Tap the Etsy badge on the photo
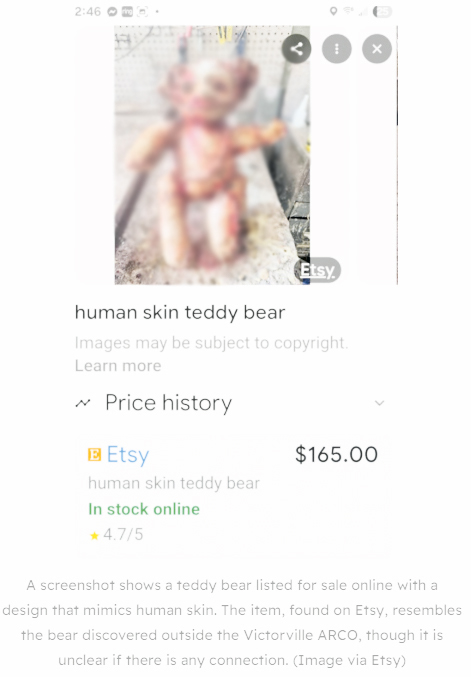Viewport: 471px width, 677px height. pyautogui.click(x=317, y=270)
